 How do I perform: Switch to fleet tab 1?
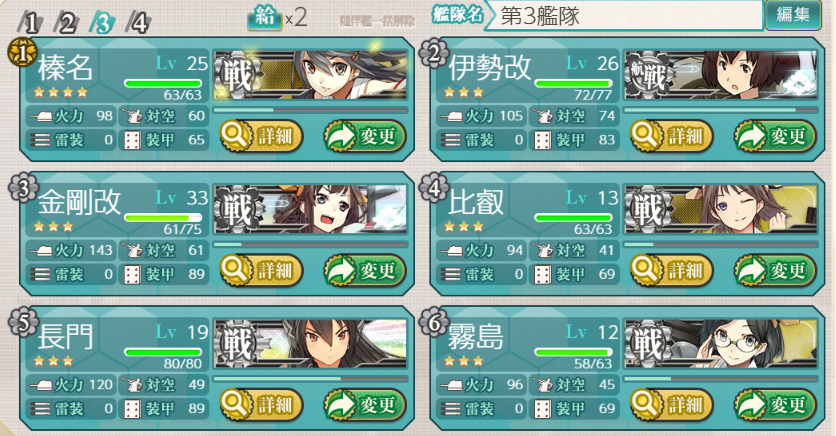[30, 23]
